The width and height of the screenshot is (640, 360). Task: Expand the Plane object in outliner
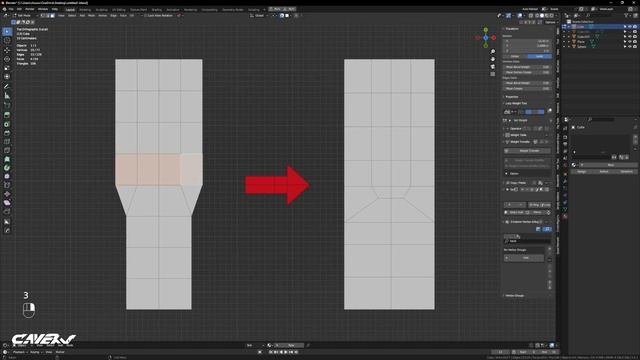569,42
